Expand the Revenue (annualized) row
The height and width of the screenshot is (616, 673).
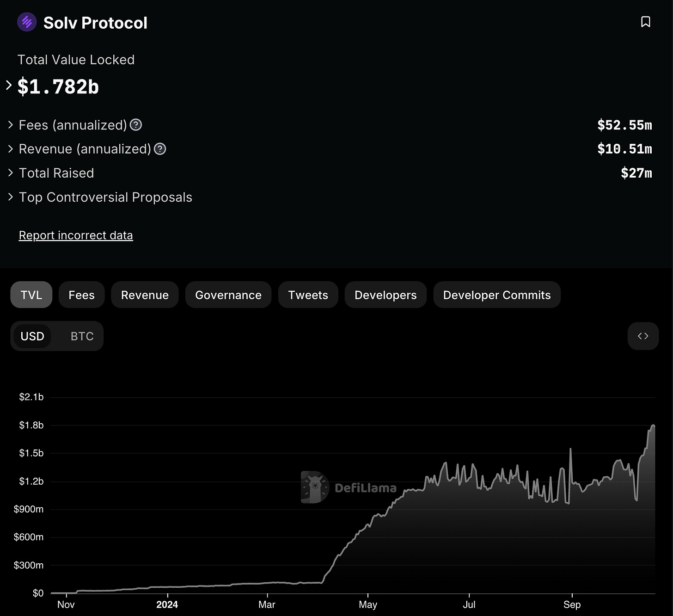tap(11, 149)
